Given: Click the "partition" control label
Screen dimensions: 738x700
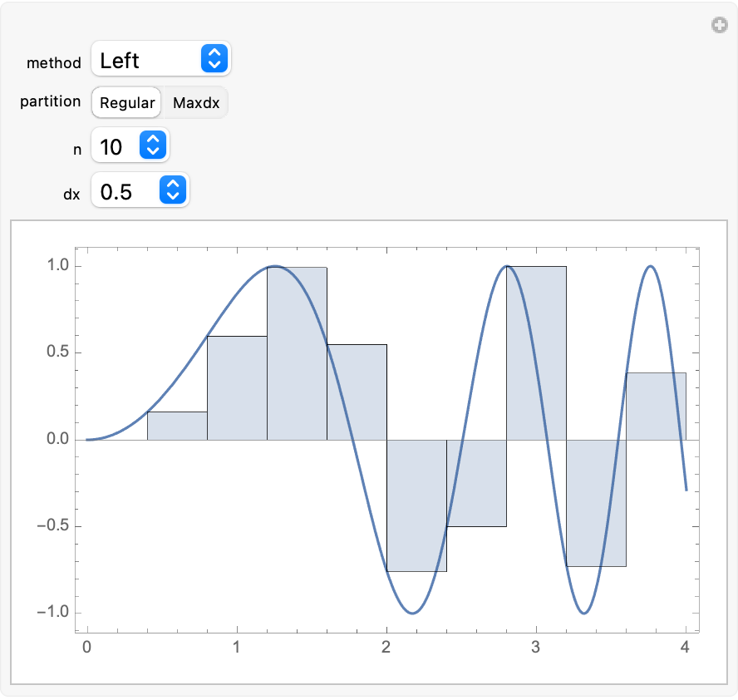Looking at the screenshot, I should [51, 101].
